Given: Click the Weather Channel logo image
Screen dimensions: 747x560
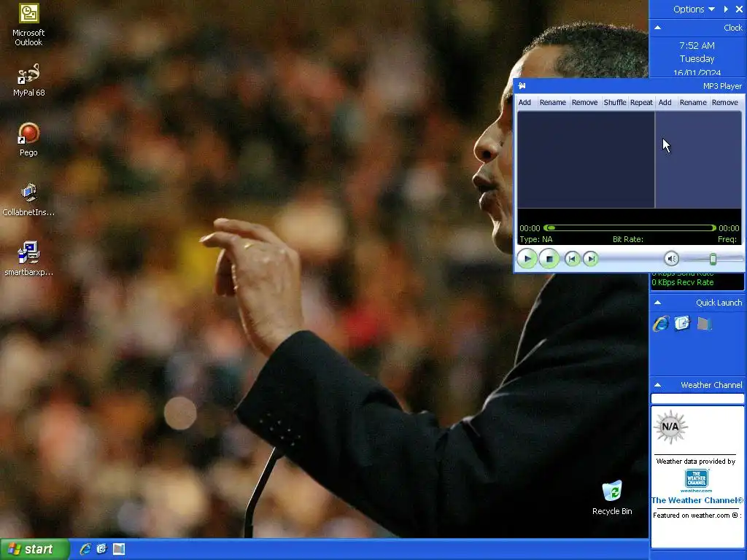Looking at the screenshot, I should pyautogui.click(x=696, y=481).
